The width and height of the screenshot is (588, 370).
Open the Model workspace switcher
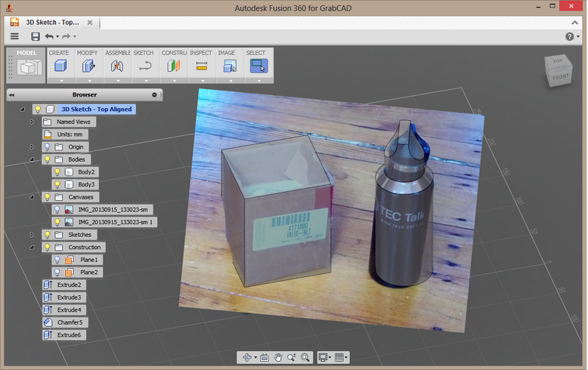click(26, 65)
